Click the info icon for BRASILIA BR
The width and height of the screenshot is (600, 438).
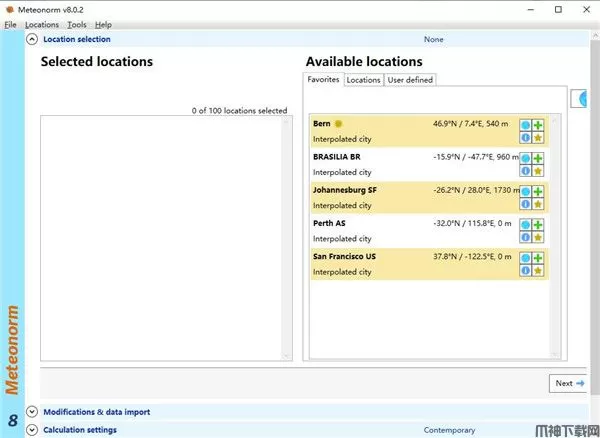(526, 171)
